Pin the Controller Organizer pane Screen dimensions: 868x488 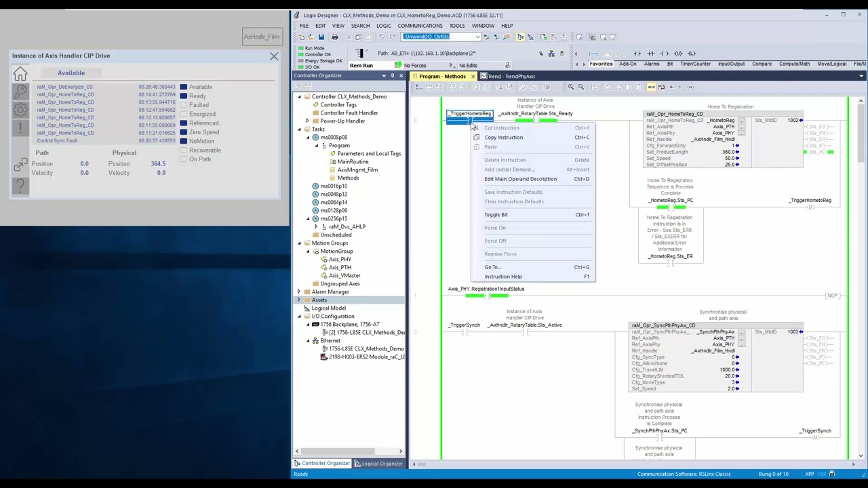(x=392, y=76)
